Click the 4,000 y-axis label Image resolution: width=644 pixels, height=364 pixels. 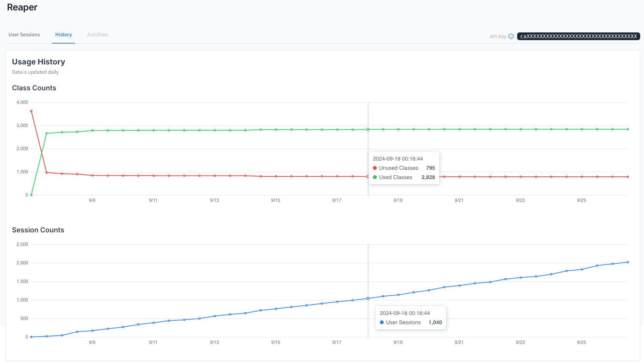click(22, 102)
